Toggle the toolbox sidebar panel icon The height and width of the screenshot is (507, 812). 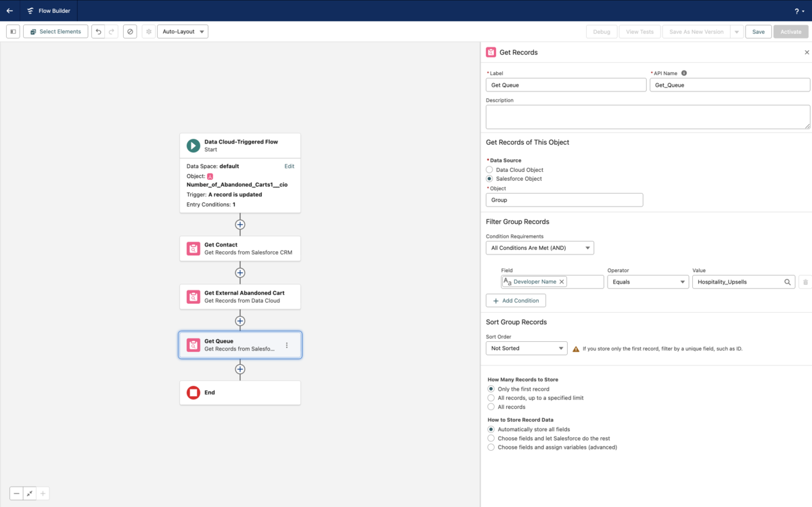click(13, 32)
